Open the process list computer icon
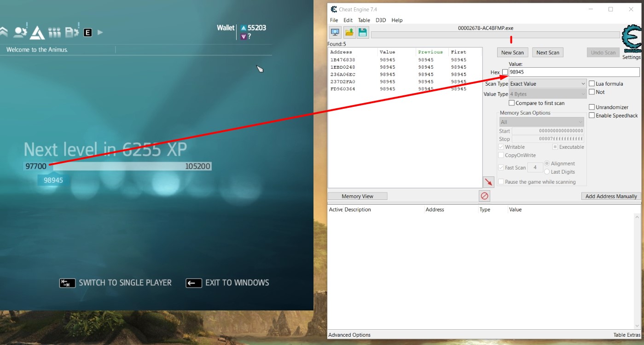The image size is (644, 345). 335,32
